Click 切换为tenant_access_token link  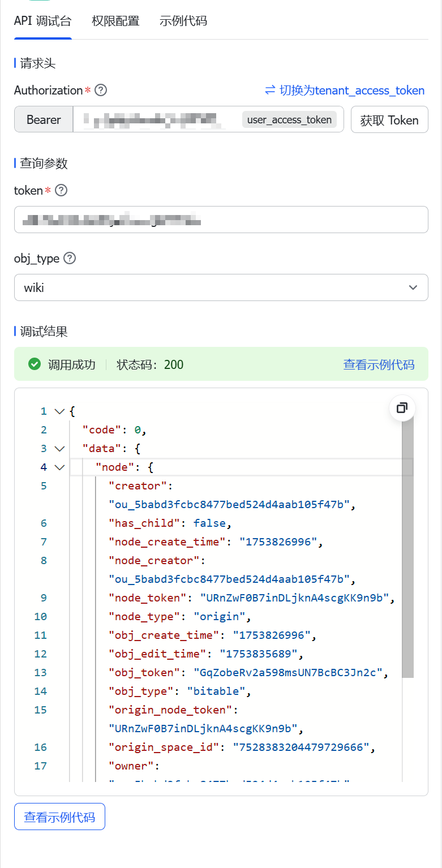point(351,91)
